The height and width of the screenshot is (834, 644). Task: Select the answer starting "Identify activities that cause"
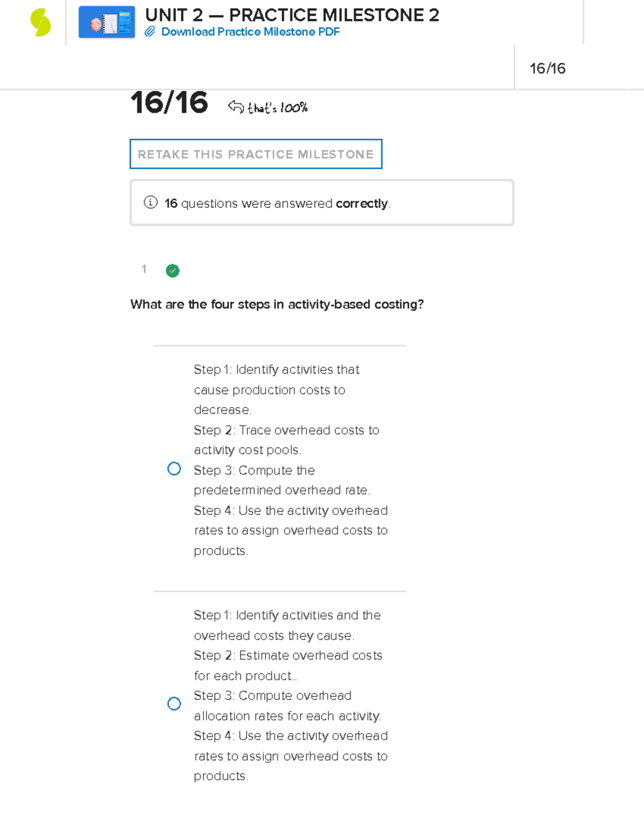click(x=174, y=469)
